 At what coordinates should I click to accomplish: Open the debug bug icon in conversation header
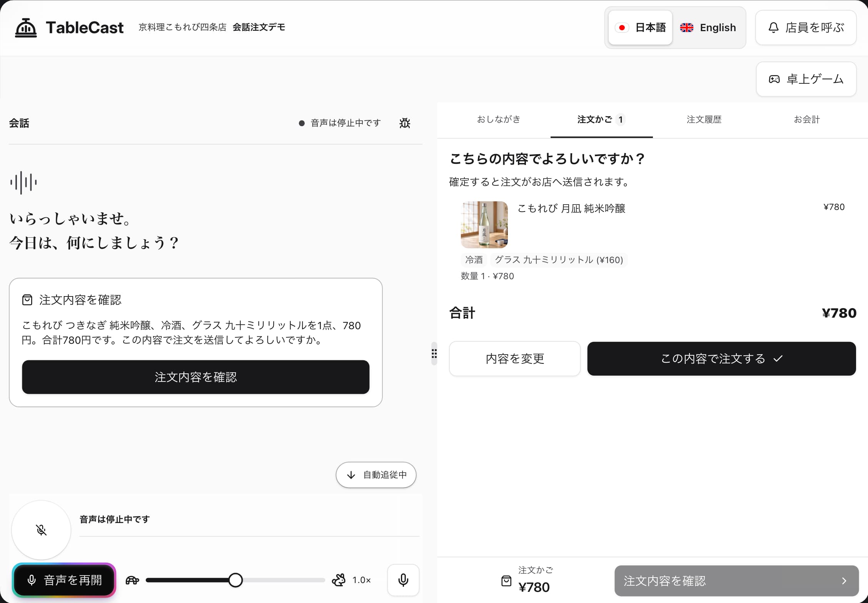coord(405,123)
